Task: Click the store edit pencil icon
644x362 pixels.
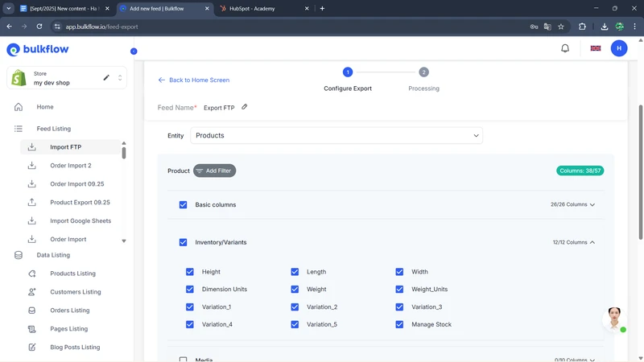Action: click(106, 78)
